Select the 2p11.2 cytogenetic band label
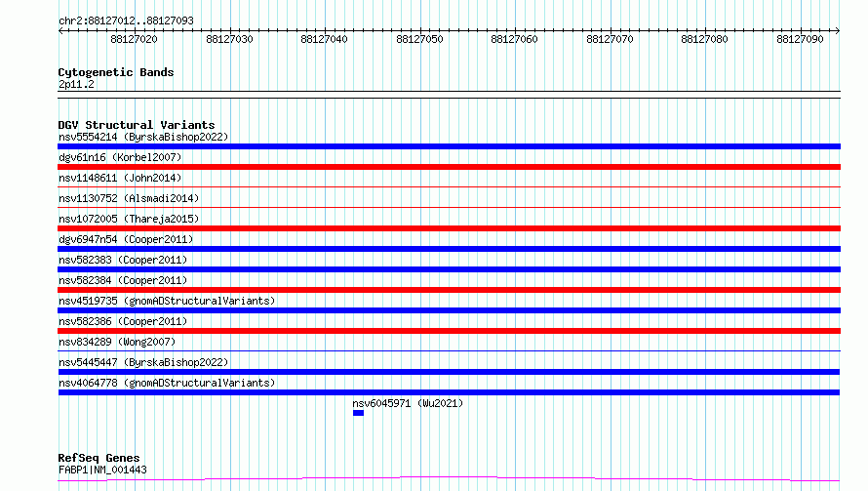Viewport: 868px width, 491px height. click(x=76, y=84)
